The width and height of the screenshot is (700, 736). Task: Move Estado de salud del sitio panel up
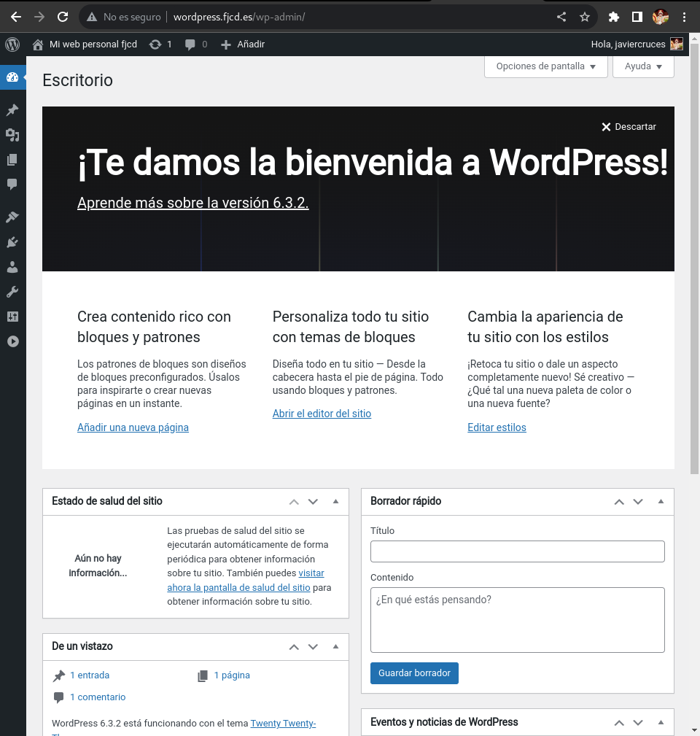(x=294, y=502)
